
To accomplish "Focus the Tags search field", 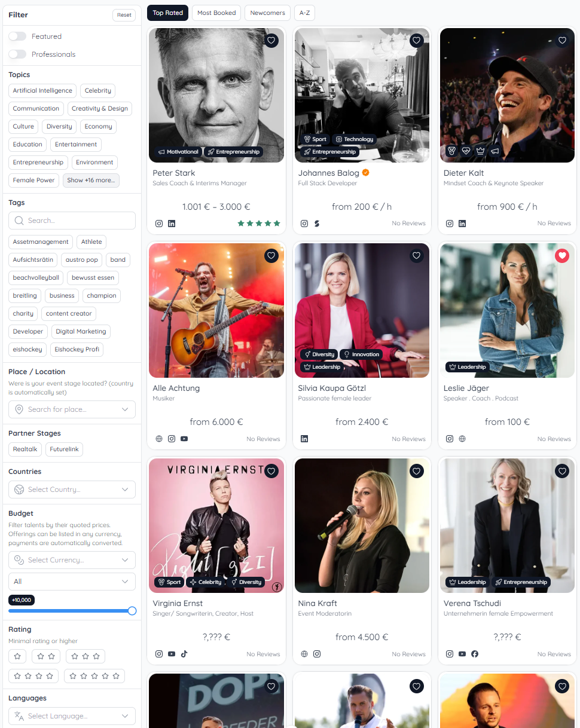I will [x=78, y=221].
